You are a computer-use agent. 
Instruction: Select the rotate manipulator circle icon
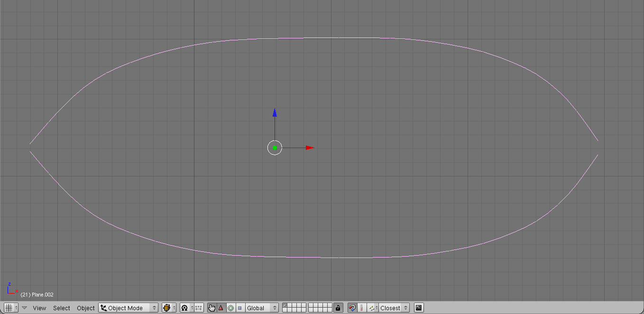pyautogui.click(x=230, y=308)
